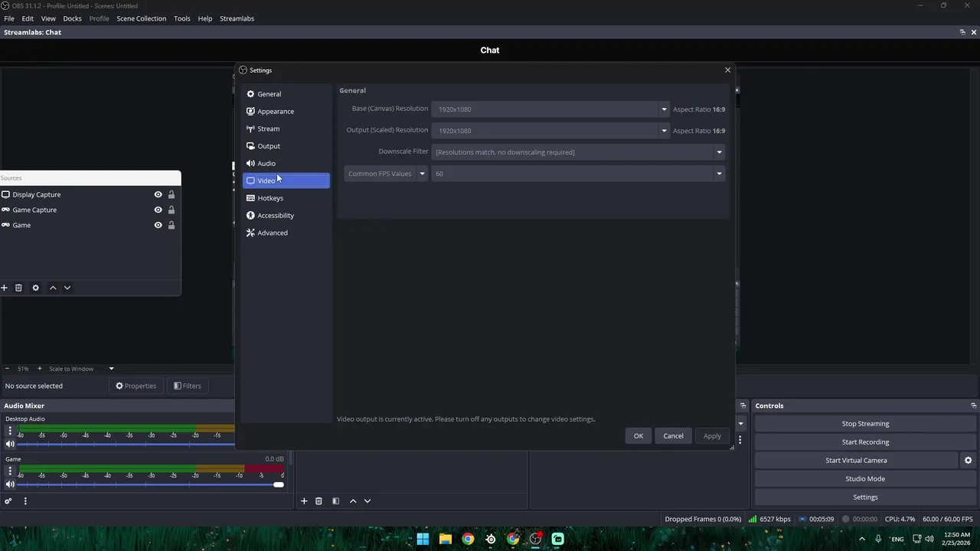
Task: Adjust Desktop Audio volume slider
Action: (126, 444)
